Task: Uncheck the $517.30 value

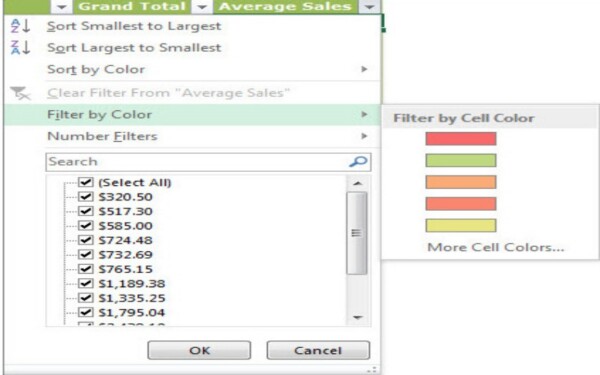Action: click(x=85, y=211)
